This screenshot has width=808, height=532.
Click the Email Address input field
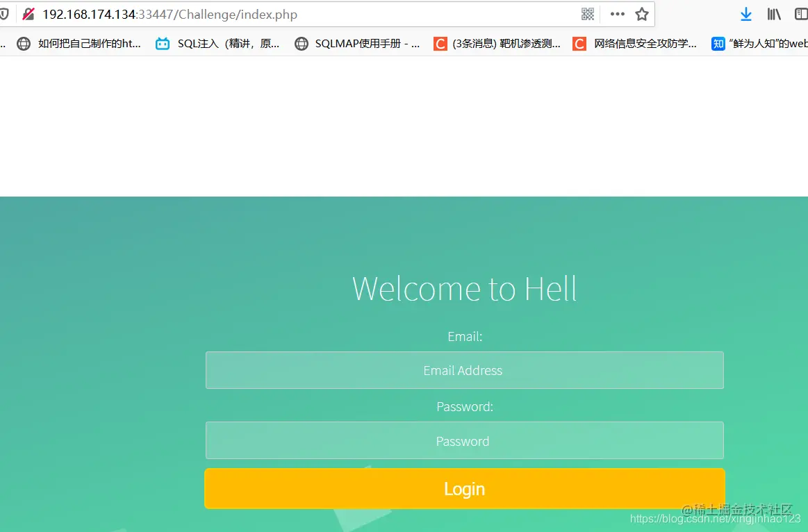coord(464,369)
